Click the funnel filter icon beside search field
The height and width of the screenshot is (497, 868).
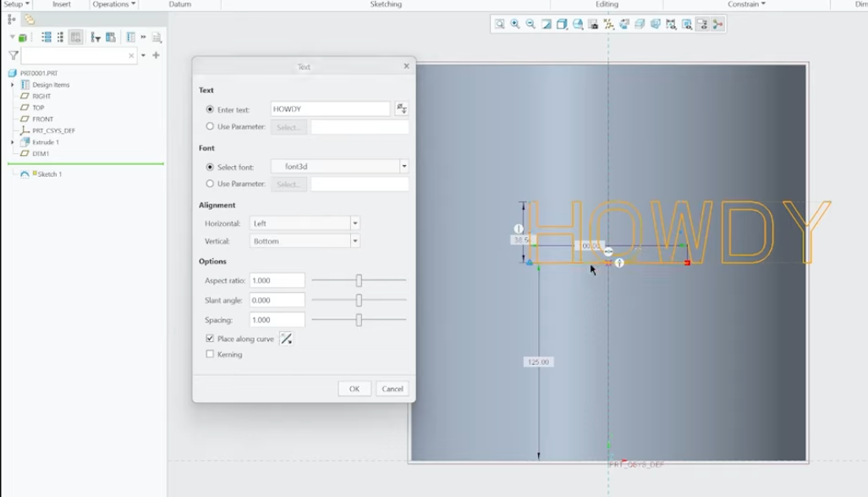(14, 55)
